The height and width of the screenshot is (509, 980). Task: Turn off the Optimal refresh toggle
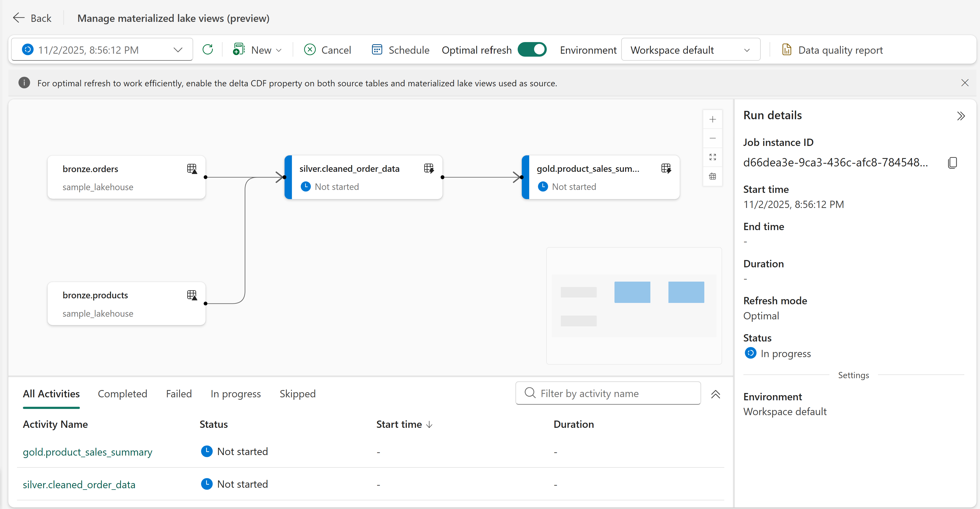point(532,49)
